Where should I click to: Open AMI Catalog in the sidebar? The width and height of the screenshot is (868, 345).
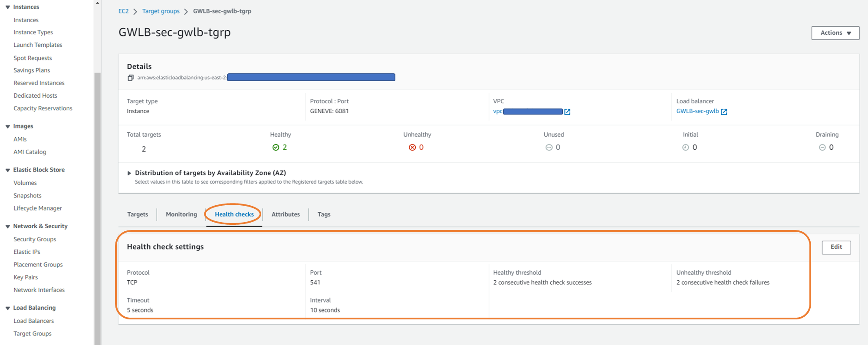tap(30, 152)
